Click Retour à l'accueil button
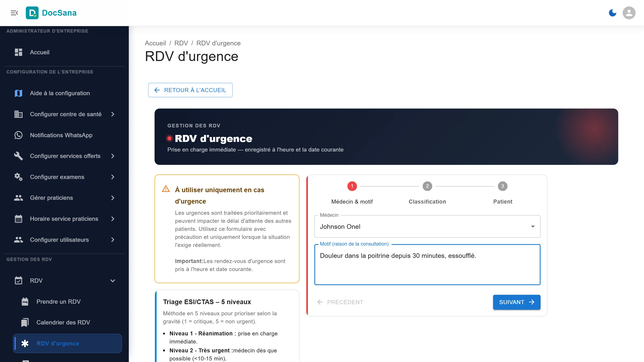Viewport: 644px width, 362px height. coord(190,90)
